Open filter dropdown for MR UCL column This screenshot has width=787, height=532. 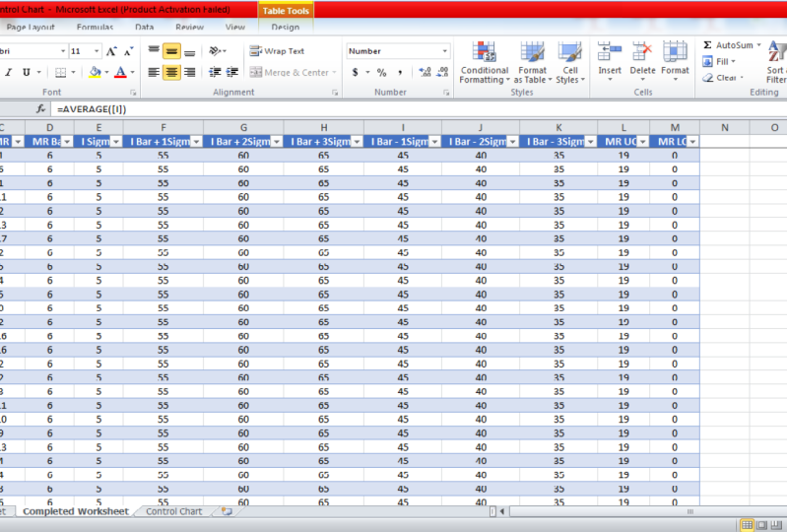642,142
